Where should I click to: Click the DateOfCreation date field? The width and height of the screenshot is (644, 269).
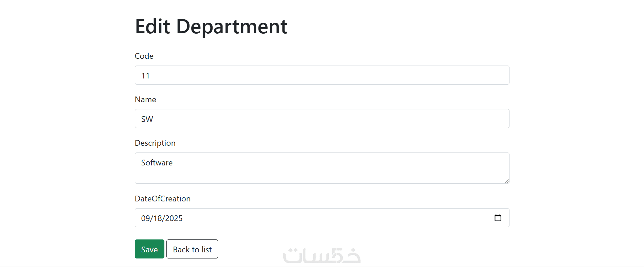[306, 218]
